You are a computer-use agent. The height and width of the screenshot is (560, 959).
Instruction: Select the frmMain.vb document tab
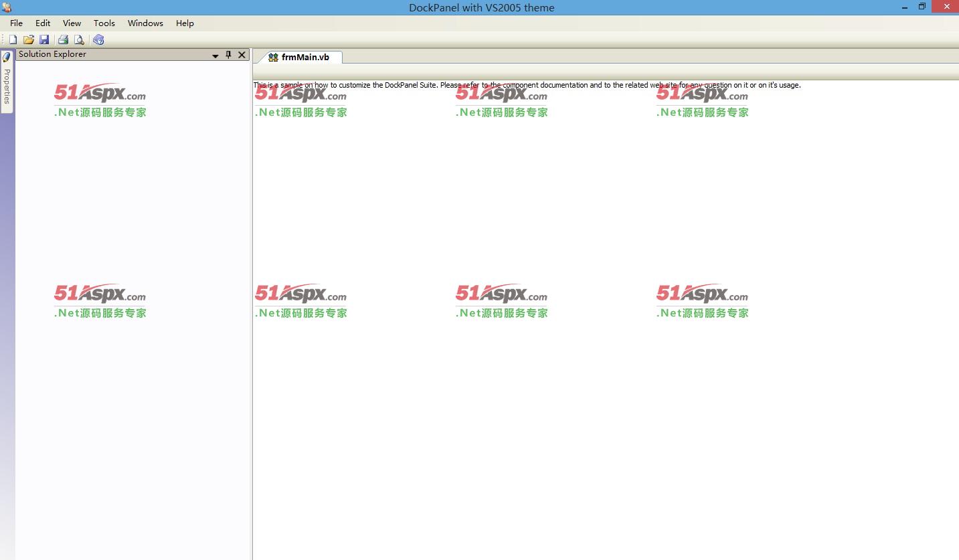pyautogui.click(x=300, y=58)
